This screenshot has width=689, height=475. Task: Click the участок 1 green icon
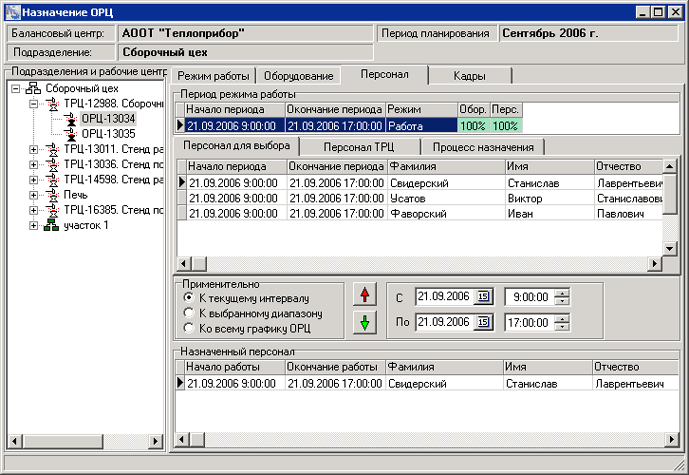(51, 225)
